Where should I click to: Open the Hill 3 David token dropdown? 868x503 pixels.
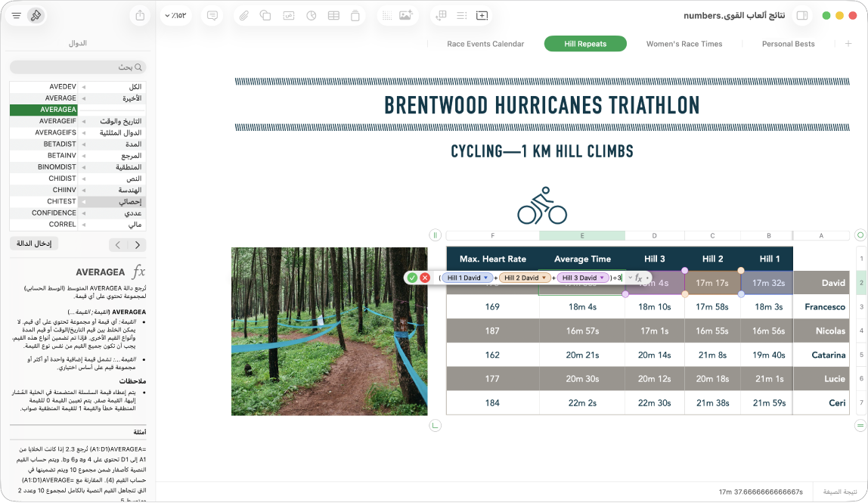click(x=602, y=278)
